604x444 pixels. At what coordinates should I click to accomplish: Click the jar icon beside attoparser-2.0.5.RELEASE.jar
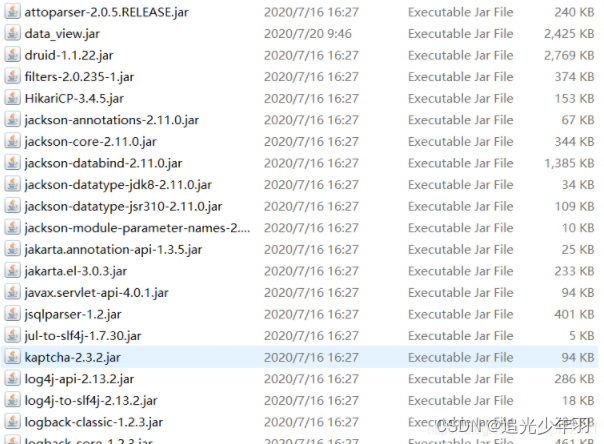click(12, 12)
